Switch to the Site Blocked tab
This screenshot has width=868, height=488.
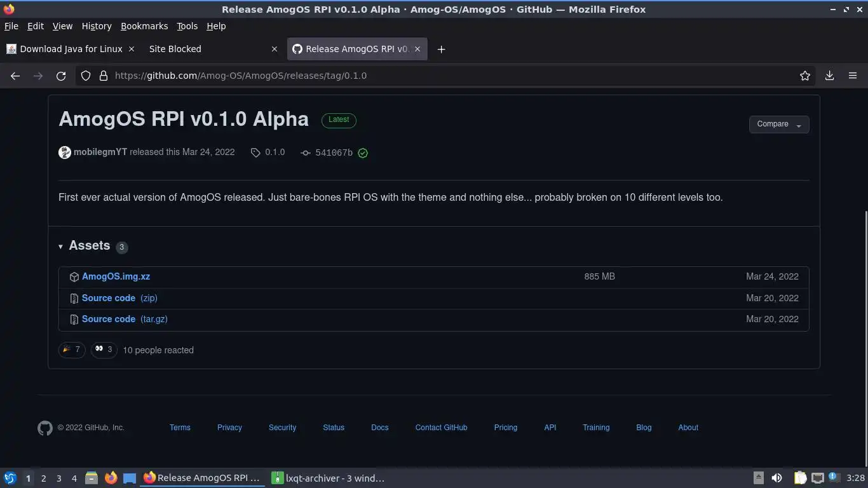coord(213,49)
